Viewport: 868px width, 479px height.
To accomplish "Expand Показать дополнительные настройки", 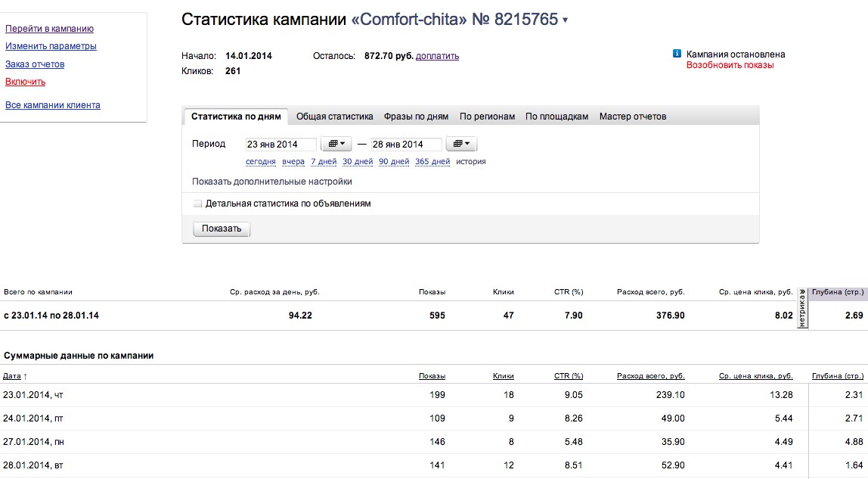I will [271, 182].
